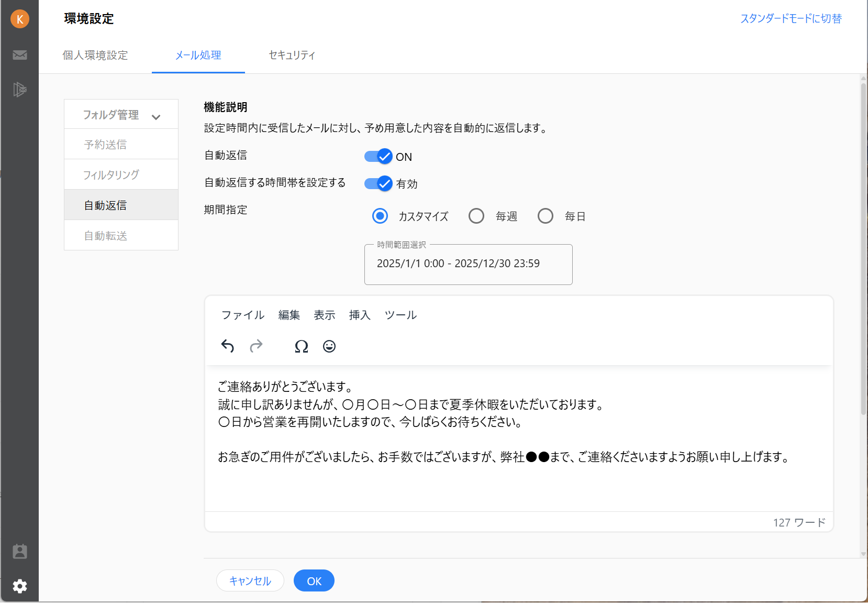Click スタンダードモードに切替 link
The width and height of the screenshot is (868, 603).
(x=791, y=19)
